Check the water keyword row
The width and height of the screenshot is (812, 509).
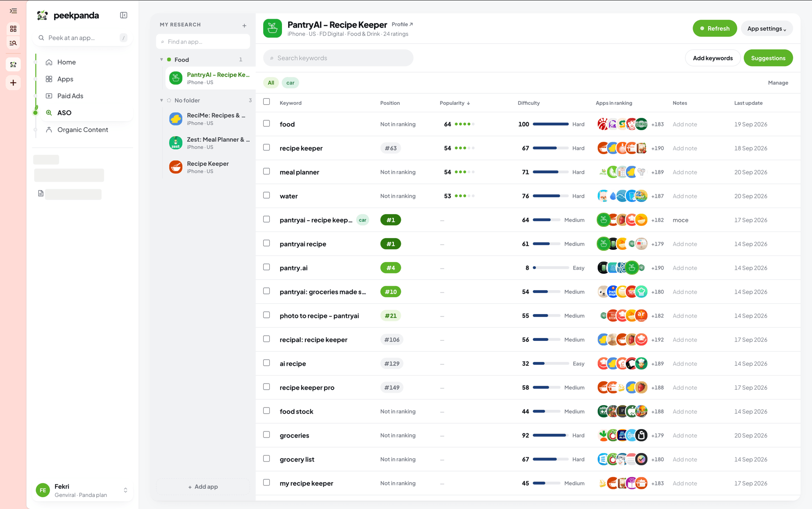(266, 195)
